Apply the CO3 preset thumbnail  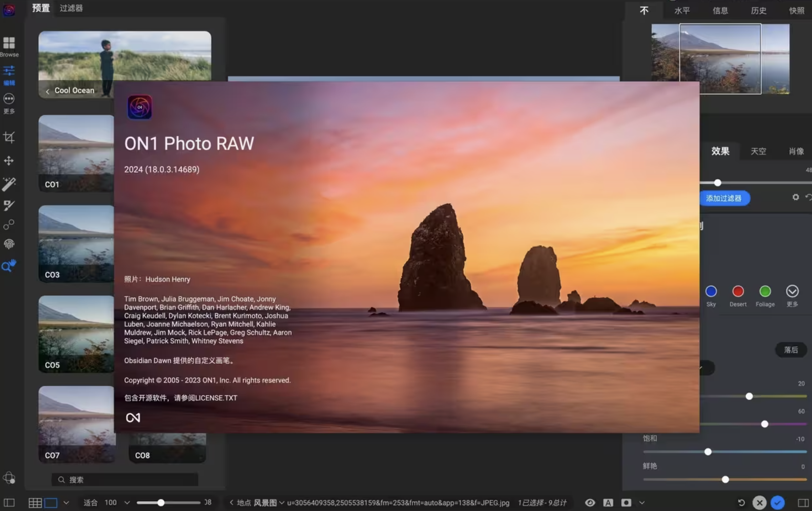pyautogui.click(x=76, y=244)
